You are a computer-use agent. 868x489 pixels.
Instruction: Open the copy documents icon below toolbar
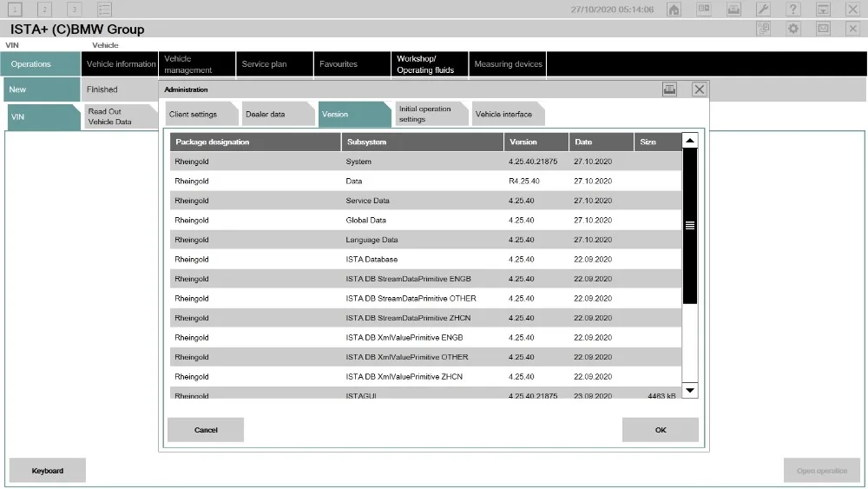tap(763, 29)
